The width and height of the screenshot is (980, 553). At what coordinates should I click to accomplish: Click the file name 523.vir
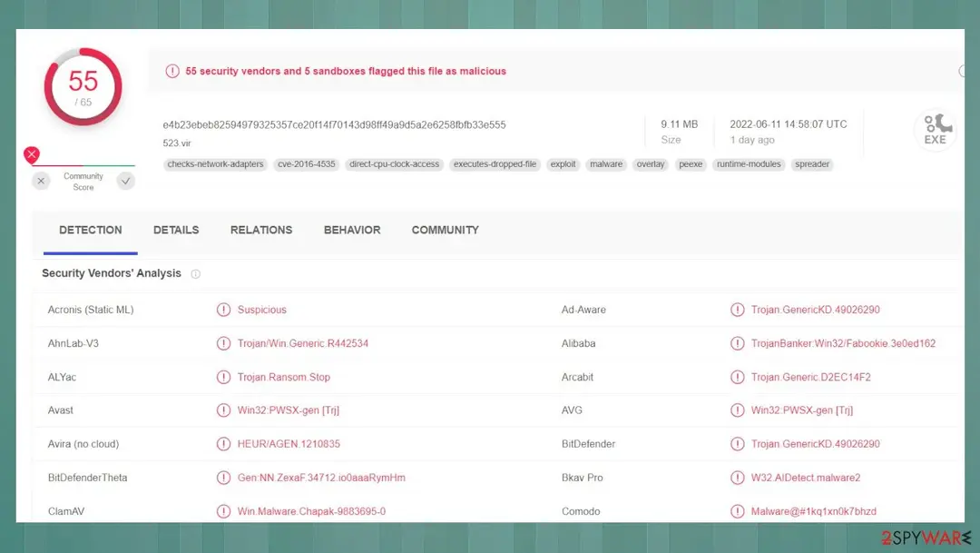(177, 143)
